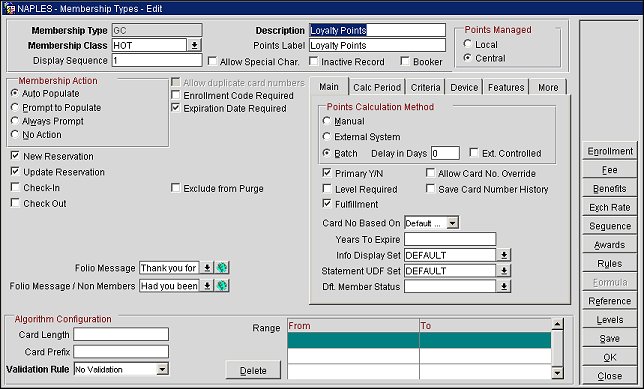The image size is (644, 389).
Task: Toggle Ext. Controlled checkbox
Action: pos(474,153)
